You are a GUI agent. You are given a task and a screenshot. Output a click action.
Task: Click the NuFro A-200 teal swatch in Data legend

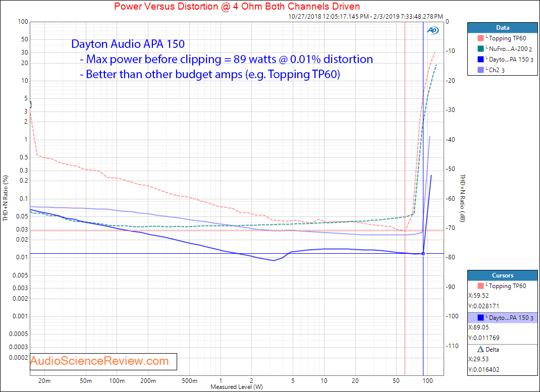coord(481,49)
